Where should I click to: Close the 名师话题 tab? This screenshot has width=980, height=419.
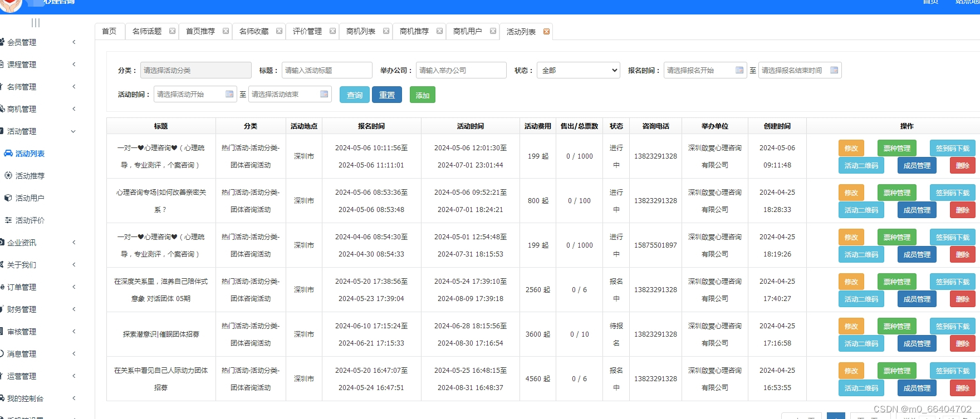click(x=172, y=31)
